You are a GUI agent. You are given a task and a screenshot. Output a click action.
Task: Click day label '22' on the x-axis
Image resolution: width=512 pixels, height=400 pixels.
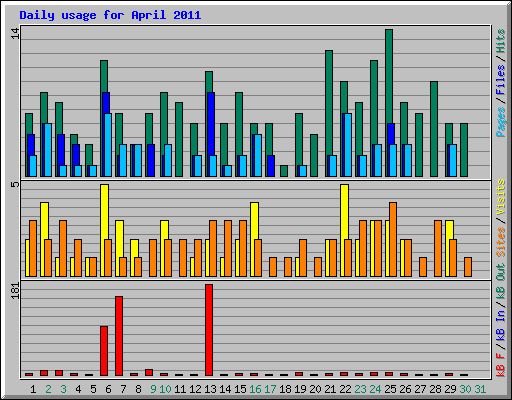click(x=345, y=389)
